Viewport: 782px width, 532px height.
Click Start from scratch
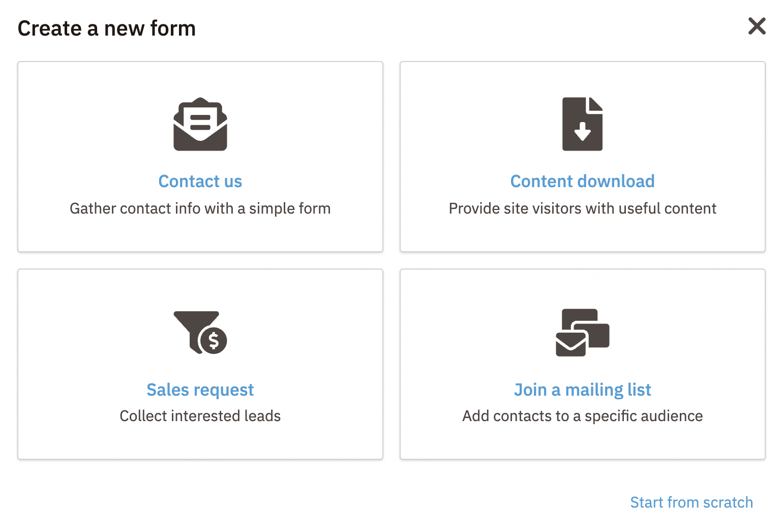[692, 503]
